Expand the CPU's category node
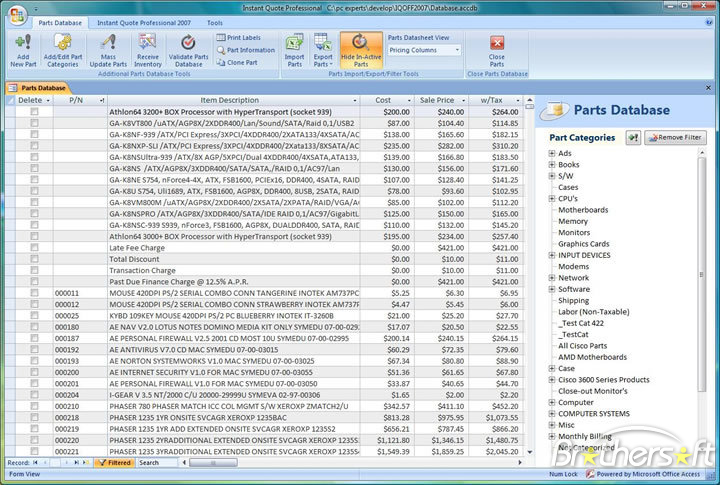The height and width of the screenshot is (485, 720). pyautogui.click(x=552, y=198)
